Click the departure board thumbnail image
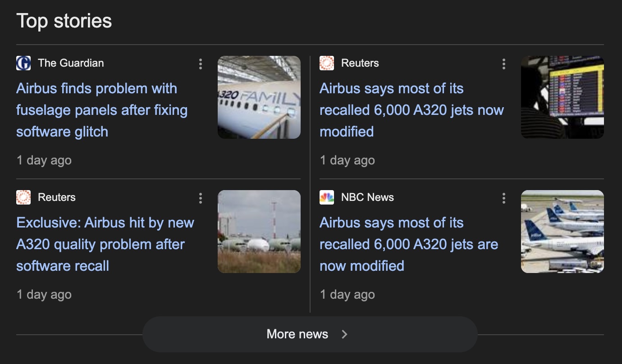Image resolution: width=622 pixels, height=364 pixels. [x=563, y=97]
